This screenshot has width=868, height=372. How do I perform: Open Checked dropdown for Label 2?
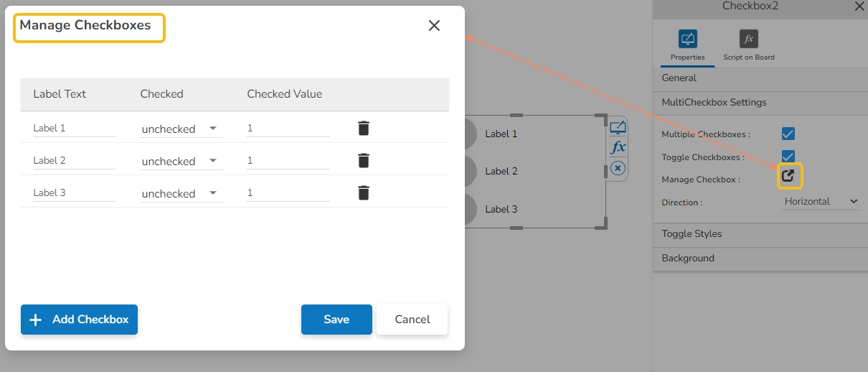(x=181, y=161)
